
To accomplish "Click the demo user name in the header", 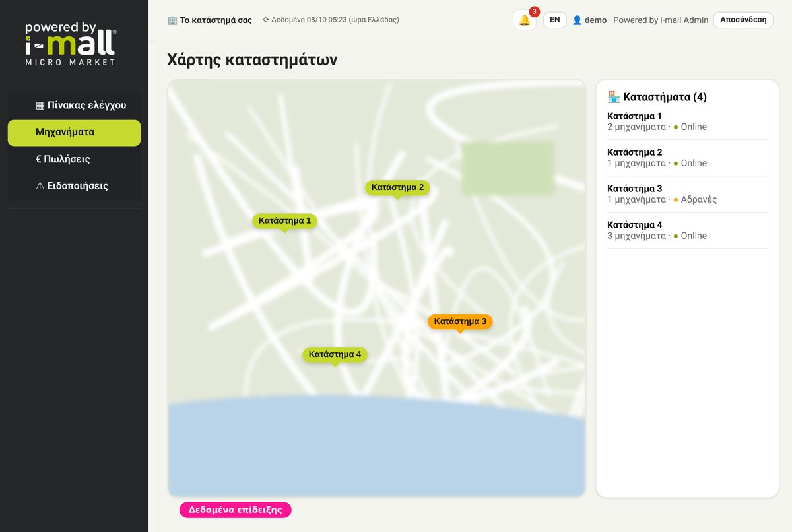I will (595, 20).
